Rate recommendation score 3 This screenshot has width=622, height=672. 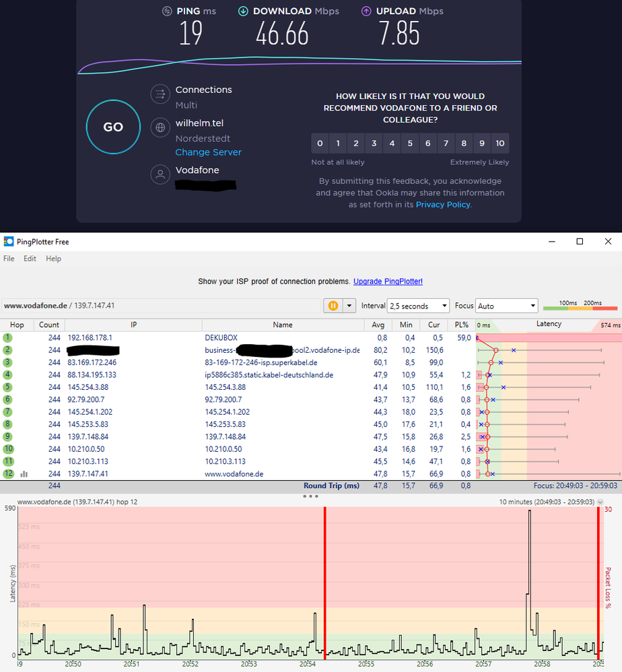(x=374, y=143)
